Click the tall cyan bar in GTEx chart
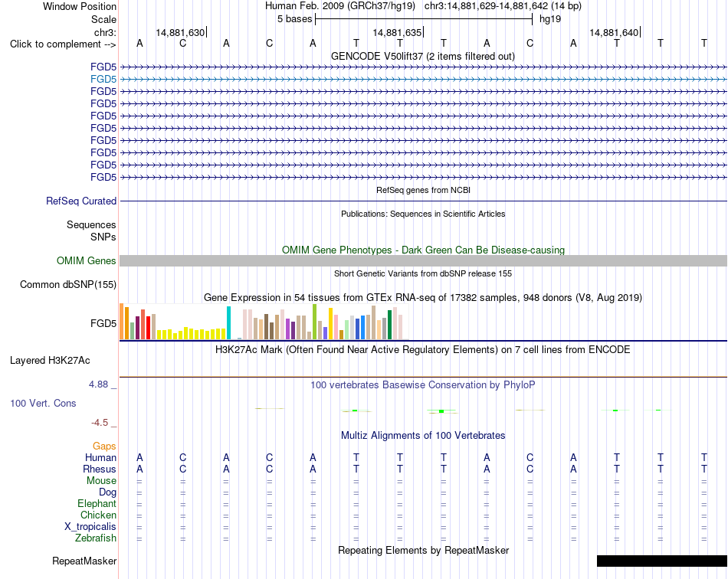The image size is (728, 579). 228,323
